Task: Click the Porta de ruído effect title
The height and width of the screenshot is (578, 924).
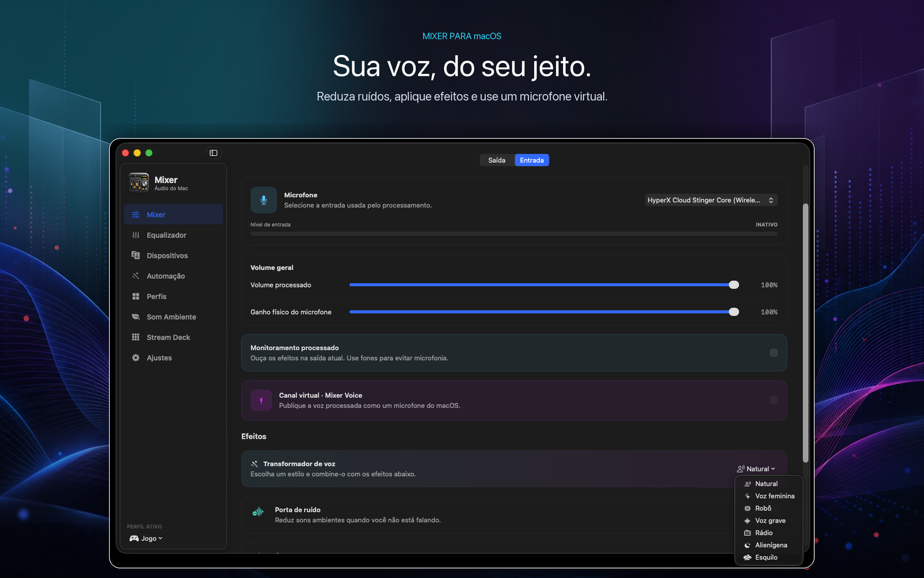Action: (x=297, y=510)
